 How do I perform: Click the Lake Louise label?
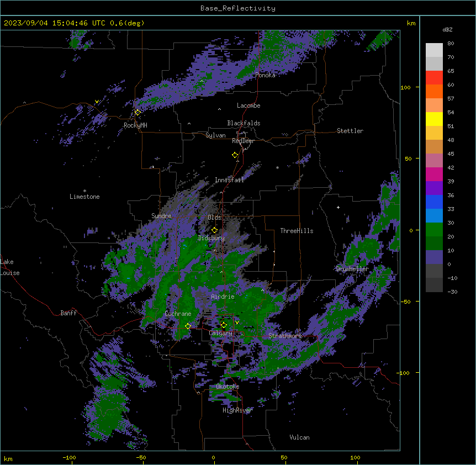pyautogui.click(x=10, y=267)
